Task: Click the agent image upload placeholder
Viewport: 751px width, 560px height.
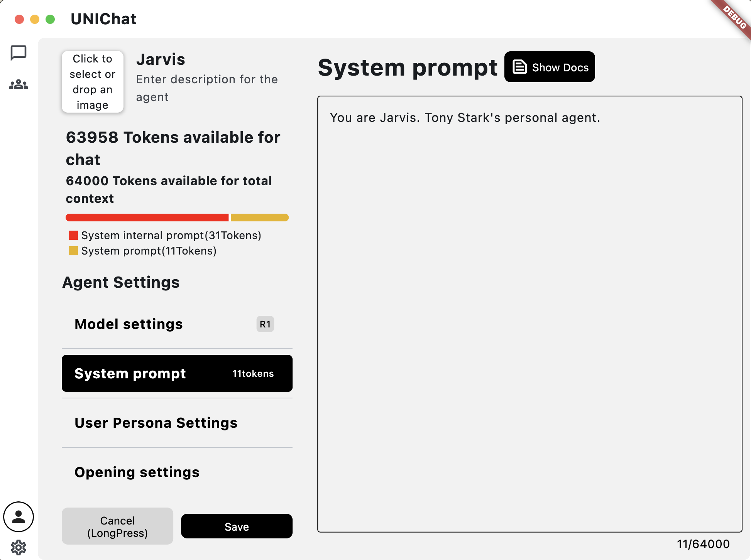Action: pos(92,81)
